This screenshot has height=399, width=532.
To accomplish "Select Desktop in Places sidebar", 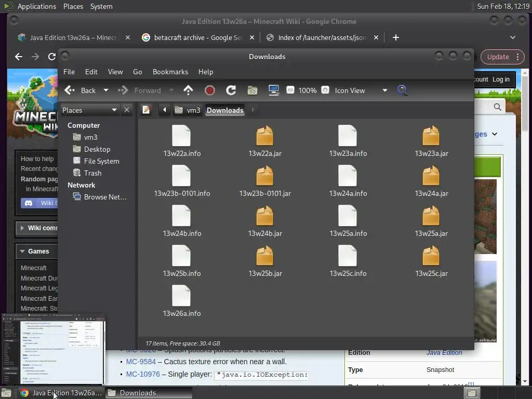I will coord(91,149).
